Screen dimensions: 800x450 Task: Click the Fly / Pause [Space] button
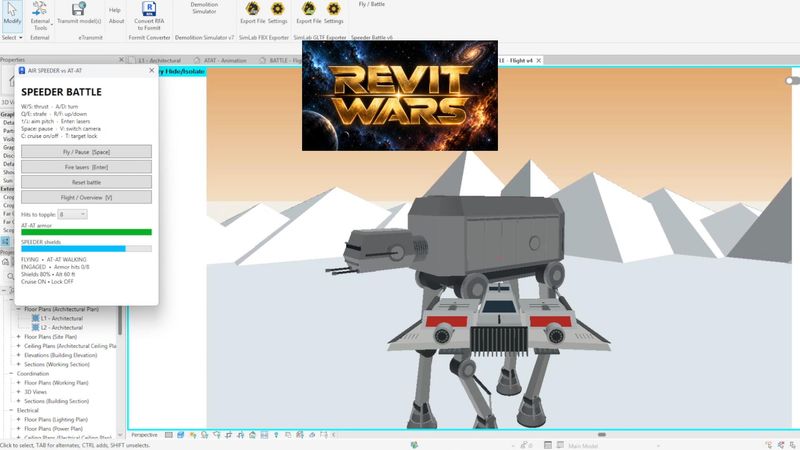coord(86,152)
